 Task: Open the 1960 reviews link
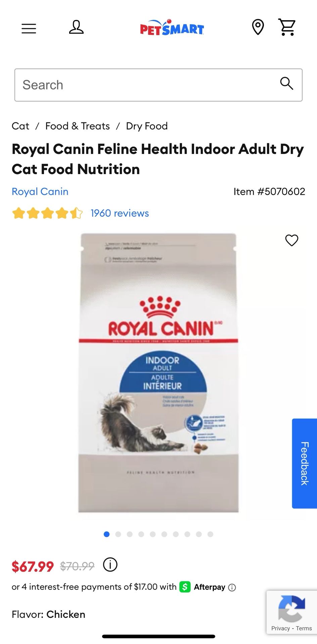tap(120, 213)
